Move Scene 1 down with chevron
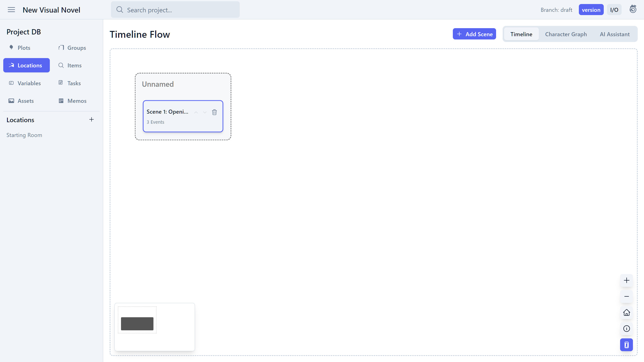This screenshot has width=644, height=362. (x=205, y=112)
